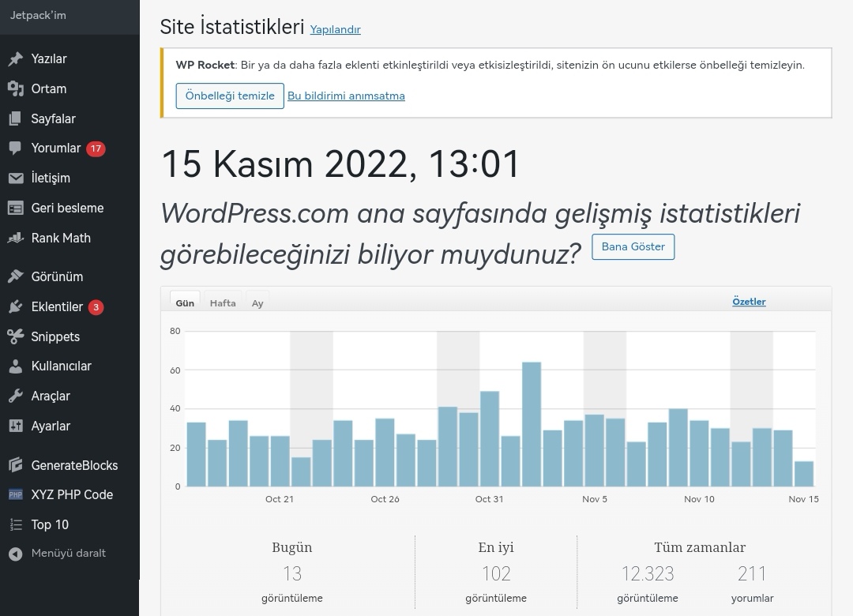Click the Bana Göster button
Viewport: 853px width, 616px height.
[633, 246]
